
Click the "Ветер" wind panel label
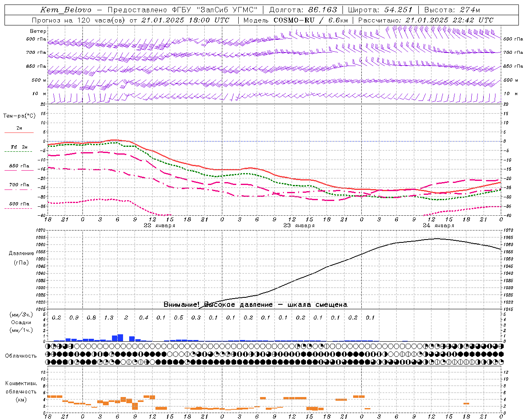(38, 31)
